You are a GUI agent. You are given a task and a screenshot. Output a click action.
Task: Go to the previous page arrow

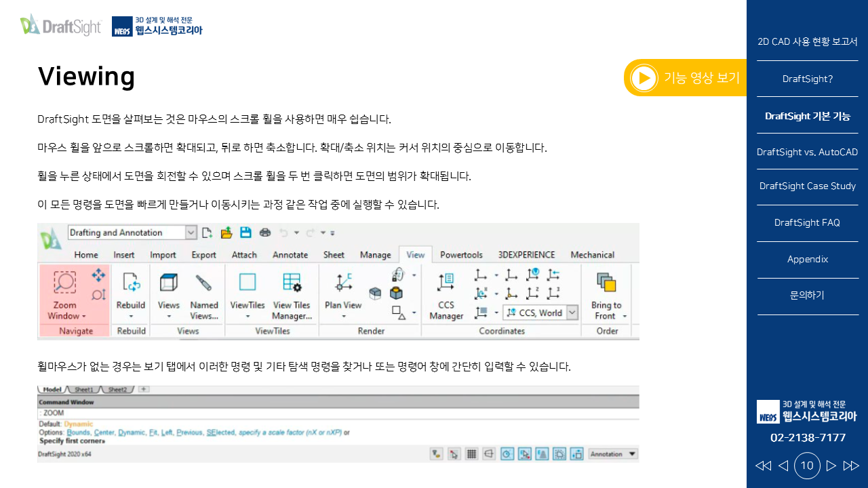(x=783, y=466)
